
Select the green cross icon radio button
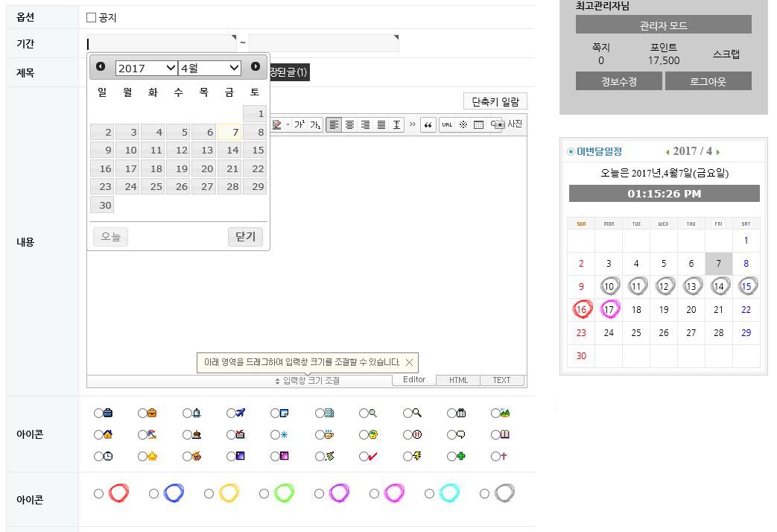(x=451, y=457)
